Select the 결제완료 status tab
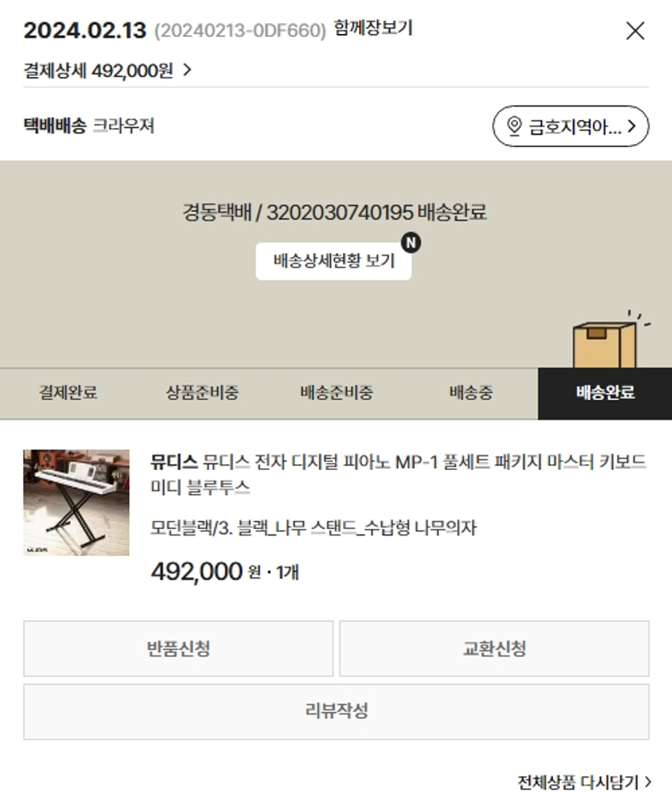672x806 pixels. (68, 394)
